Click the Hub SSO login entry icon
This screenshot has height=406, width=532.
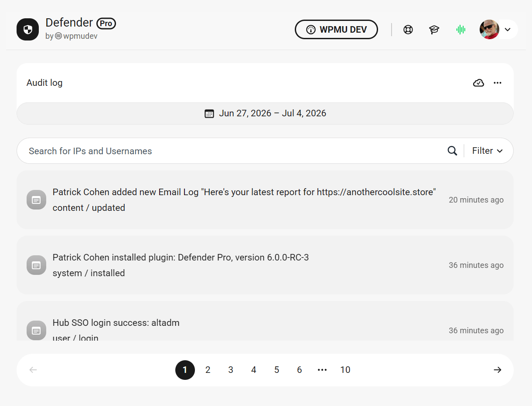pos(36,331)
